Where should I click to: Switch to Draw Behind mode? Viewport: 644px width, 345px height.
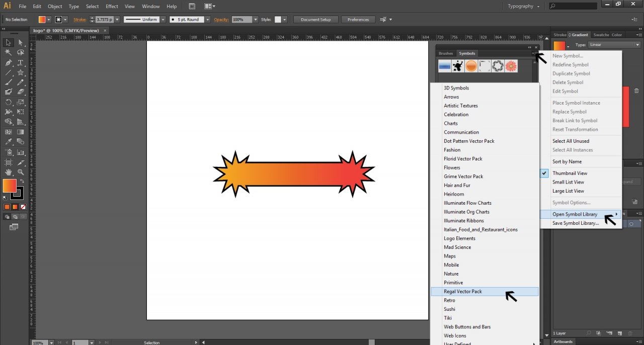click(x=15, y=217)
